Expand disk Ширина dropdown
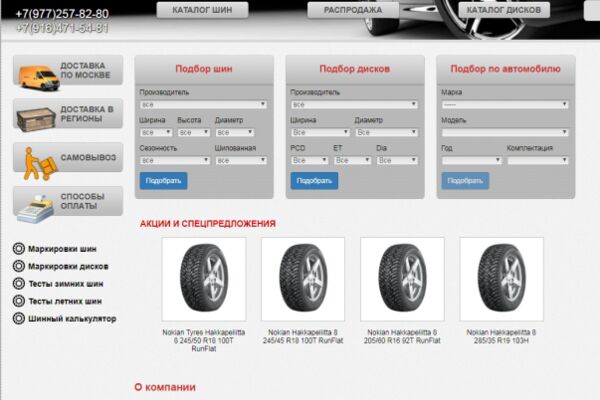Image resolution: width=600 pixels, height=400 pixels. pyautogui.click(x=320, y=132)
